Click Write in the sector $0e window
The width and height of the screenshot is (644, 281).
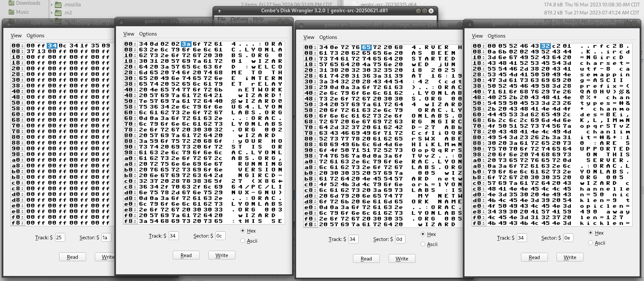(570, 257)
